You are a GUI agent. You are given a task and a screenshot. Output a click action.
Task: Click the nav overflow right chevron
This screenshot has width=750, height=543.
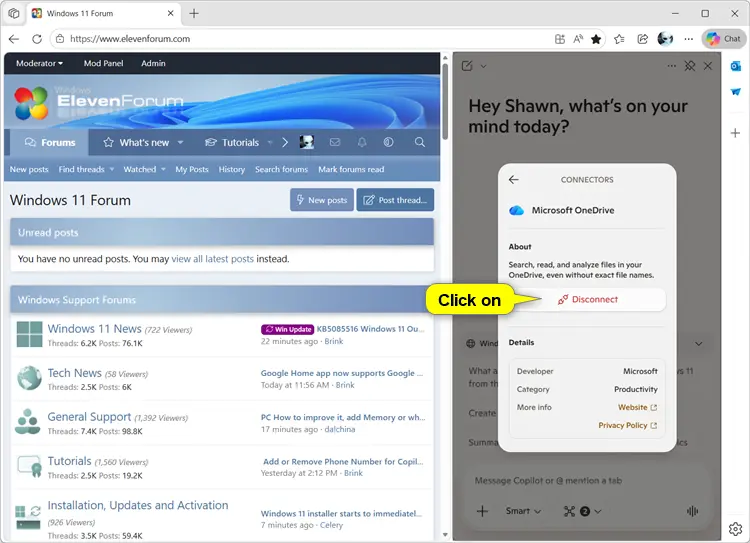tap(285, 143)
